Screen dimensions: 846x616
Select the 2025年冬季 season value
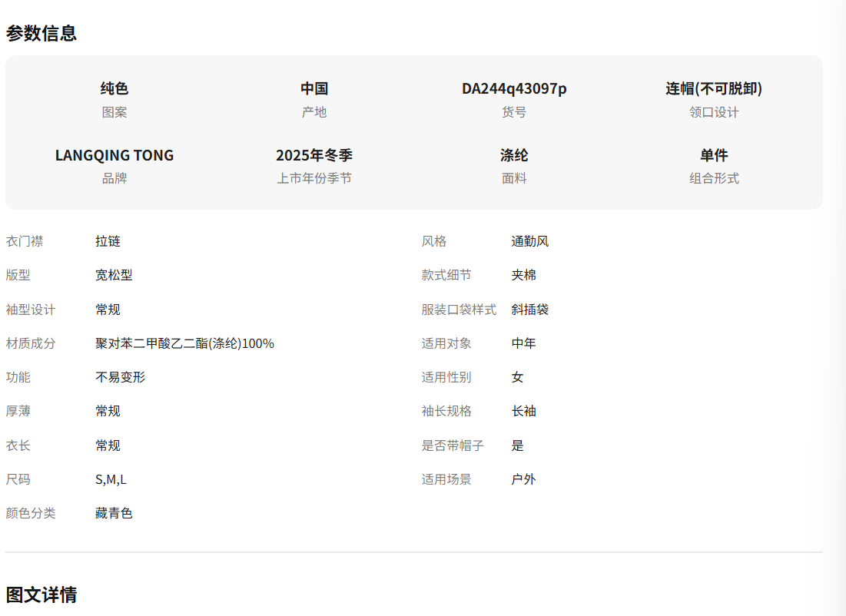pyautogui.click(x=314, y=155)
